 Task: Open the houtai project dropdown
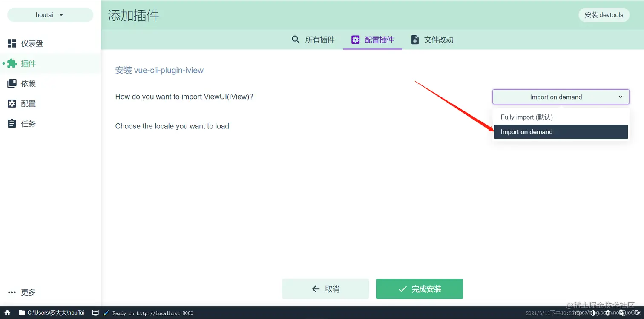pyautogui.click(x=50, y=15)
